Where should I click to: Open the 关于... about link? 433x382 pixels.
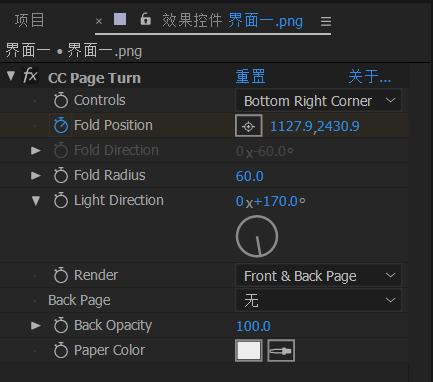369,77
